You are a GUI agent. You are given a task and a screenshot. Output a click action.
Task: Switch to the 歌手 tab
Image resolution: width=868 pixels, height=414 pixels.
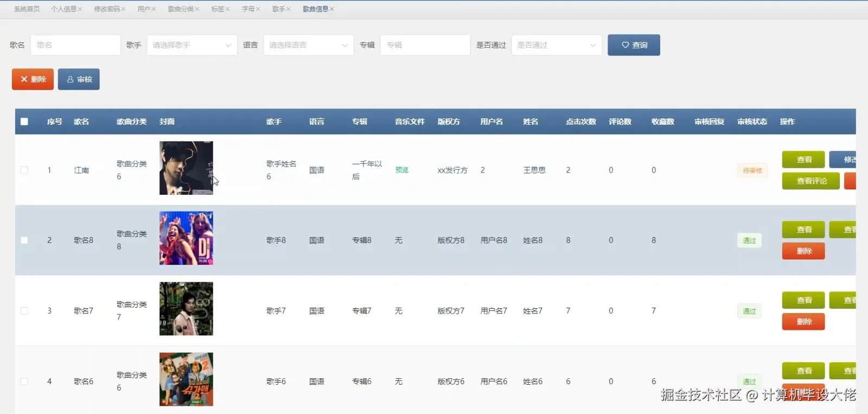point(278,9)
